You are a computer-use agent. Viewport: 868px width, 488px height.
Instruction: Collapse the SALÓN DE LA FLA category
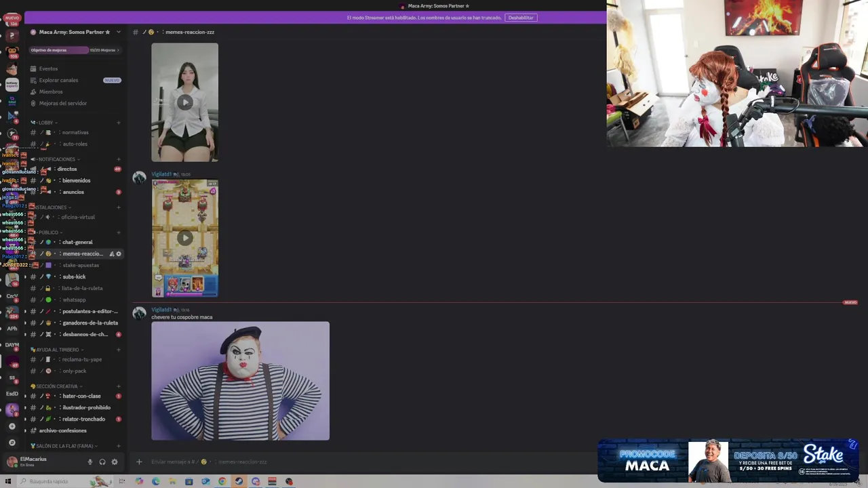[x=64, y=446]
